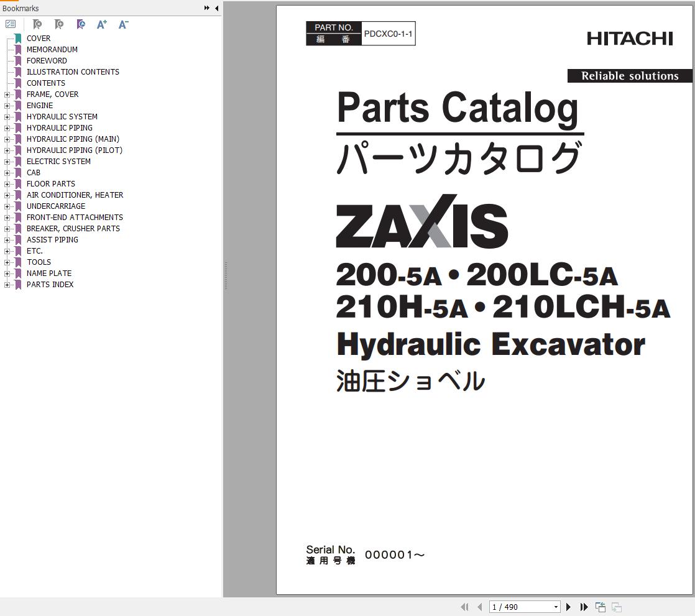Open the CONTENTS bookmark
The height and width of the screenshot is (616, 695).
point(45,83)
